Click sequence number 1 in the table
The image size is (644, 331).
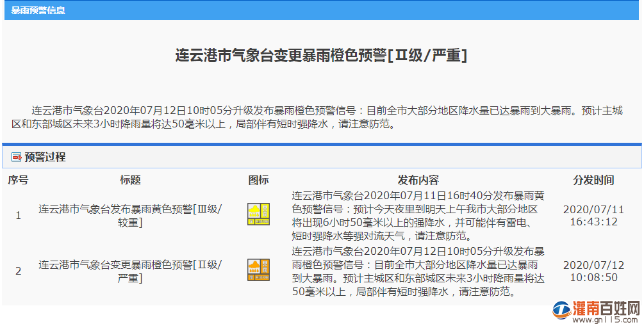[x=18, y=215]
